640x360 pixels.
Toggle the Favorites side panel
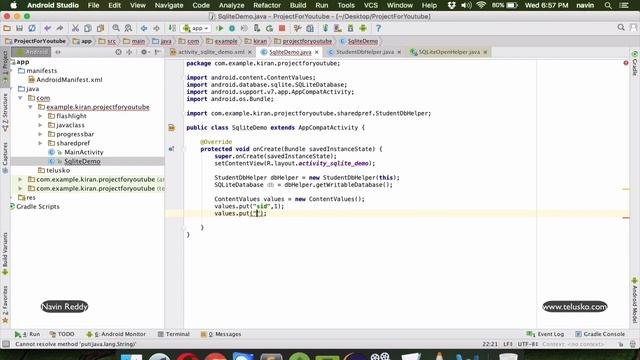coord(5,304)
